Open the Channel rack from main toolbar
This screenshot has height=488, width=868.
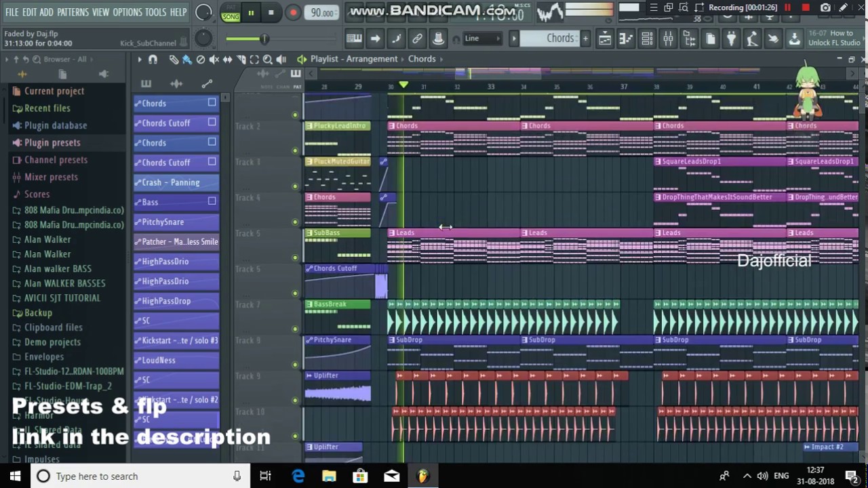click(647, 39)
